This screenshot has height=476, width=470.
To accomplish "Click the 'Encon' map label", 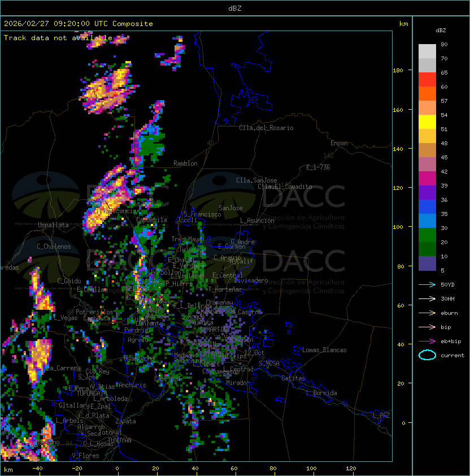I will [x=339, y=143].
